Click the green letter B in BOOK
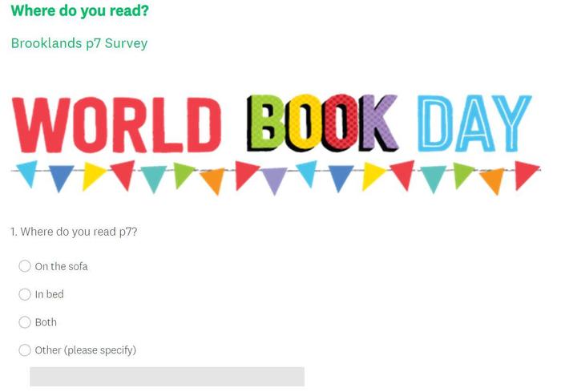The height and width of the screenshot is (392, 561). [267, 124]
